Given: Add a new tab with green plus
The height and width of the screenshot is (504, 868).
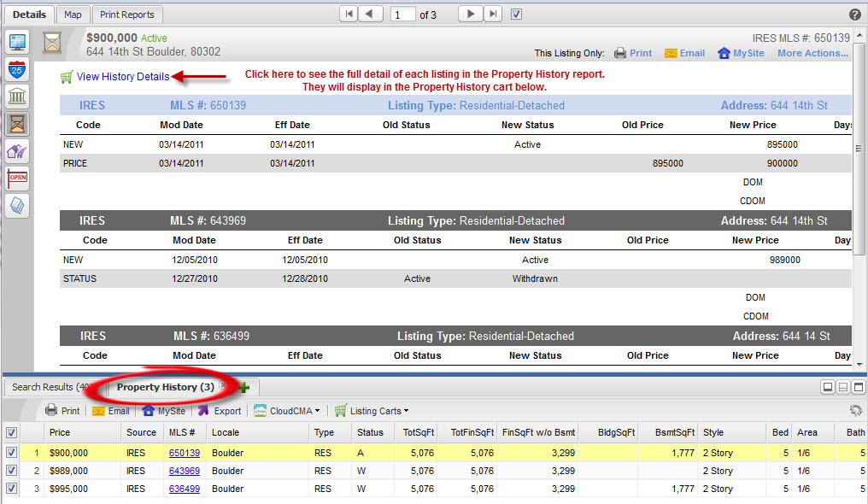Looking at the screenshot, I should coord(244,388).
